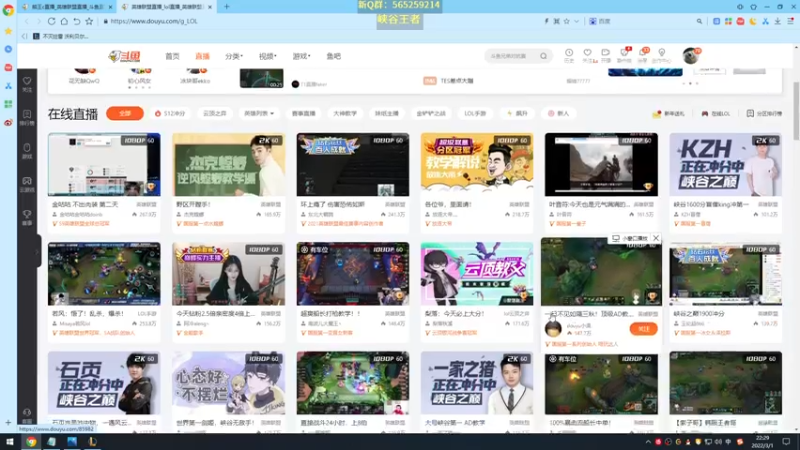Open browser downloads arrow icon
The width and height of the screenshot is (800, 450).
778,21
